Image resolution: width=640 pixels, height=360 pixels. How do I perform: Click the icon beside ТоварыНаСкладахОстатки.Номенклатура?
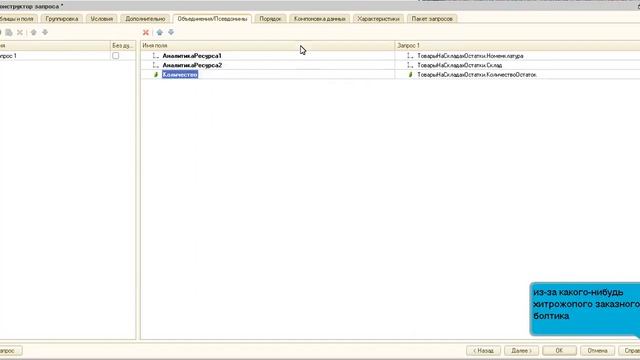(x=410, y=56)
